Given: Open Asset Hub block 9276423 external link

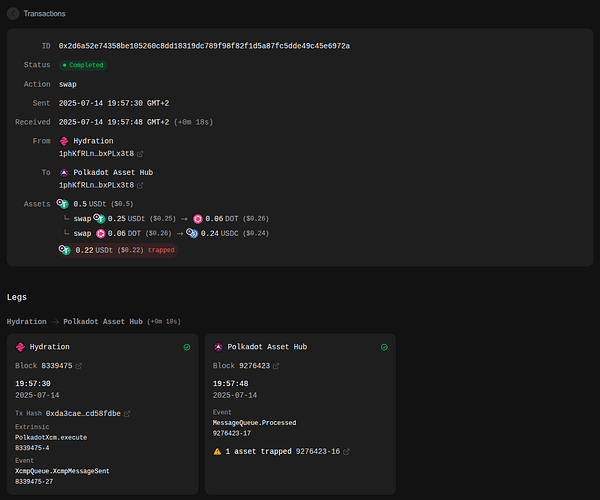Looking at the screenshot, I should 277,366.
